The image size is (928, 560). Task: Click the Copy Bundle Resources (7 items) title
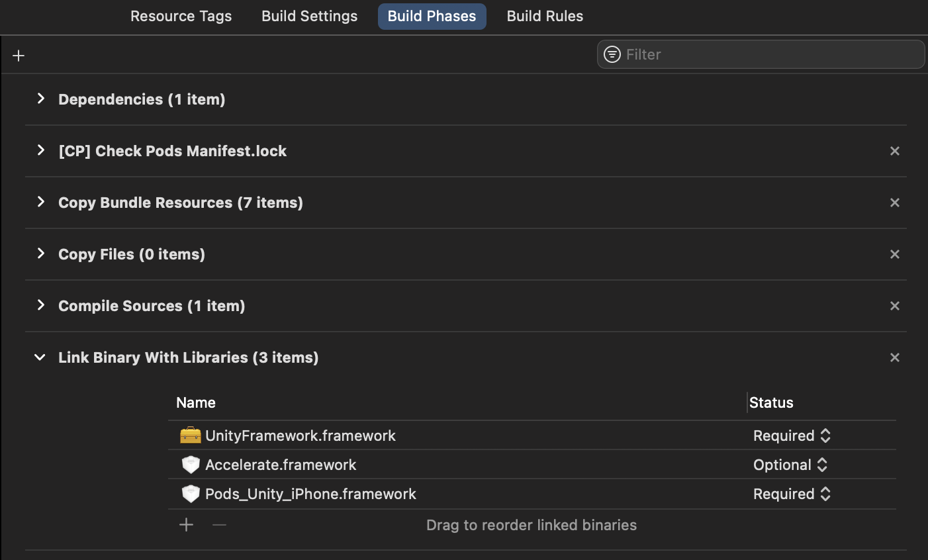(181, 203)
